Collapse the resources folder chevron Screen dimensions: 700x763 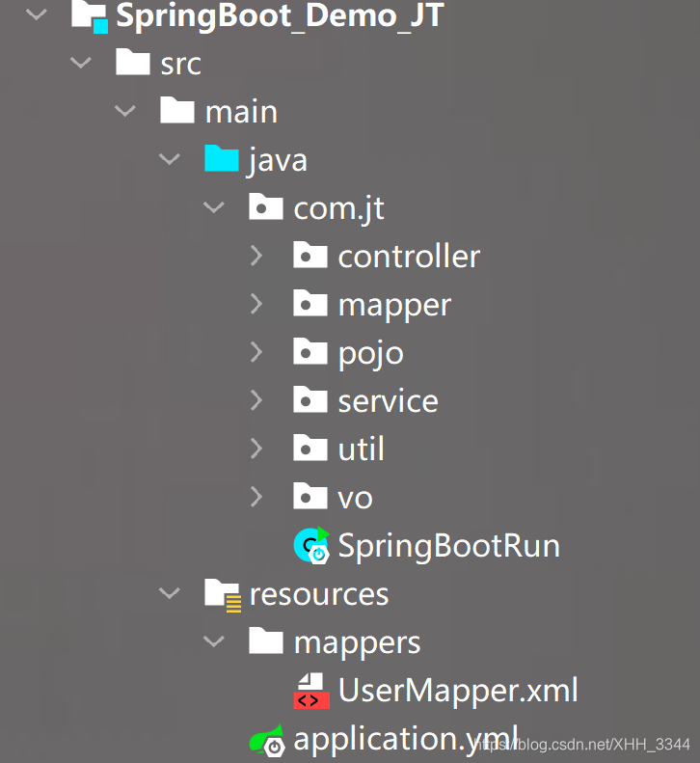170,592
